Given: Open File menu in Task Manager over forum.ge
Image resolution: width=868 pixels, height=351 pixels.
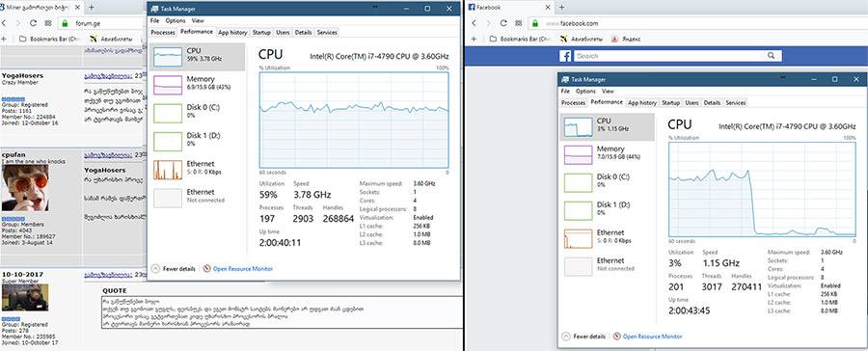Looking at the screenshot, I should [154, 20].
